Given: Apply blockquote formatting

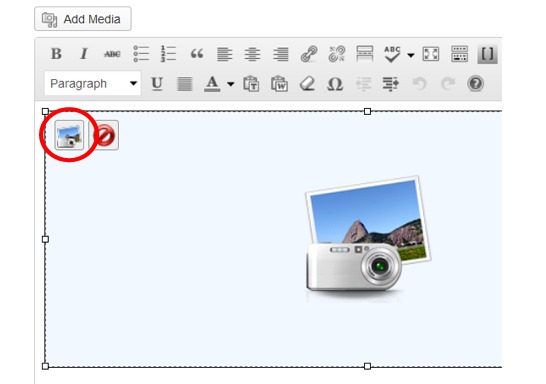Looking at the screenshot, I should (x=197, y=54).
